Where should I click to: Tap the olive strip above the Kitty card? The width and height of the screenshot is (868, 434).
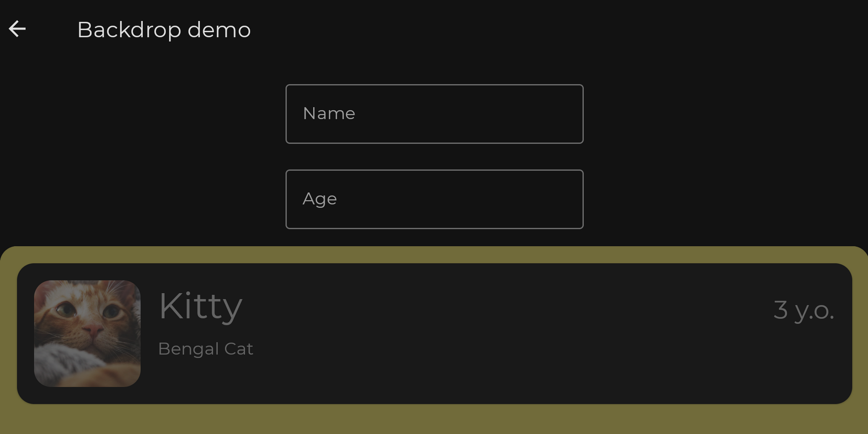pyautogui.click(x=434, y=255)
